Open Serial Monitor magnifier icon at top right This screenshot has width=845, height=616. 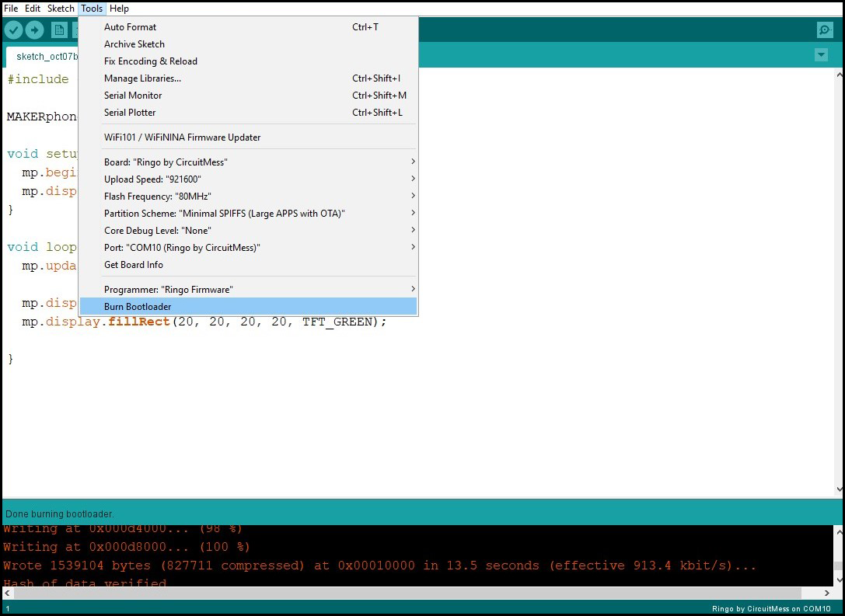click(x=825, y=30)
